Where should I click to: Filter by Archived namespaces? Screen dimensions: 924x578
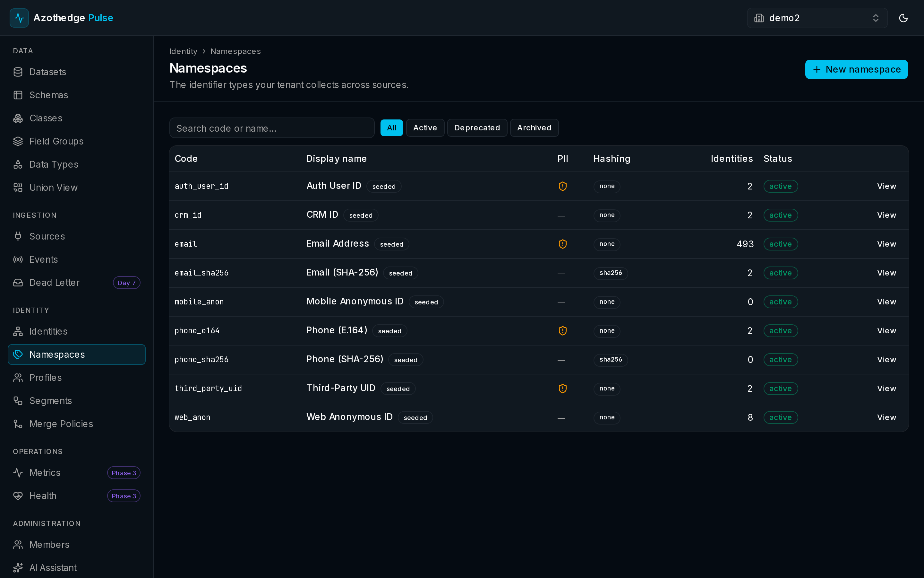tap(534, 128)
